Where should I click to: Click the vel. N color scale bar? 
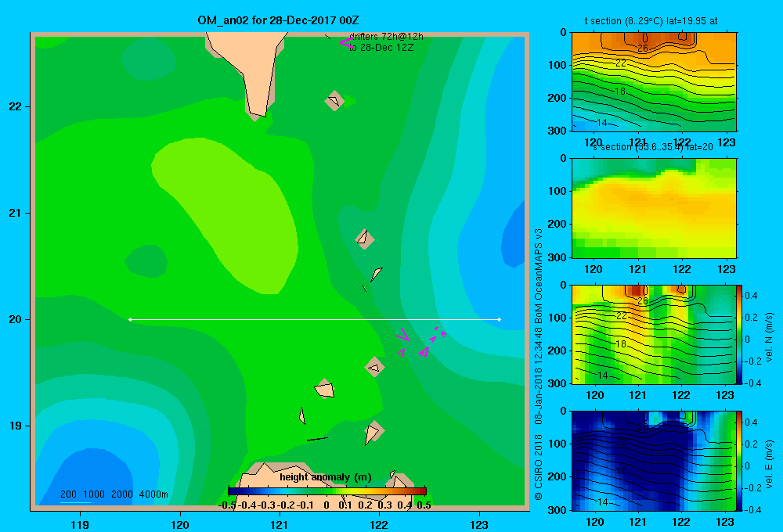(x=739, y=334)
